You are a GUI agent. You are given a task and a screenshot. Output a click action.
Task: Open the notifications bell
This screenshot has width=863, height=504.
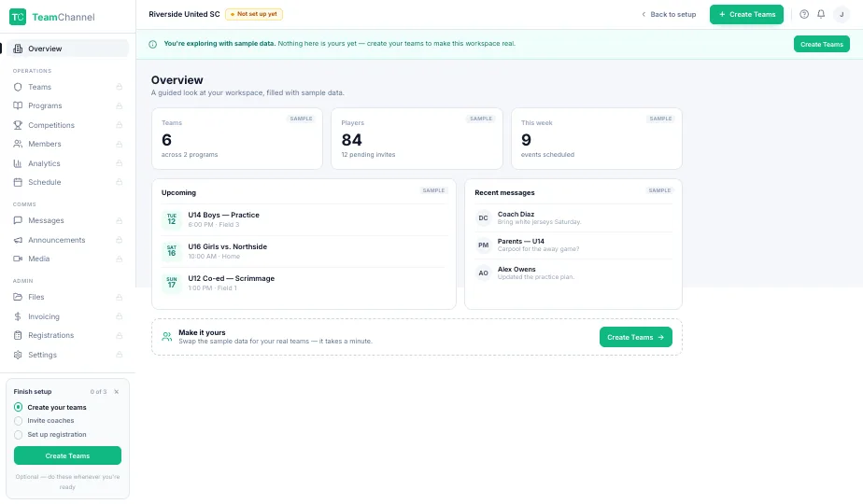(x=821, y=14)
